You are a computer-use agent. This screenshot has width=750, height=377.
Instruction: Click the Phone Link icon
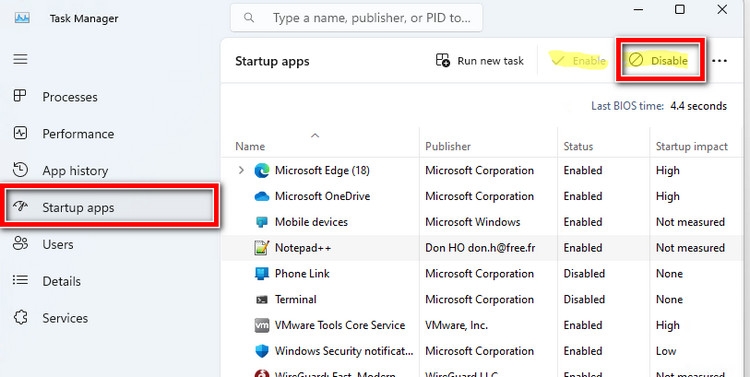coord(262,274)
